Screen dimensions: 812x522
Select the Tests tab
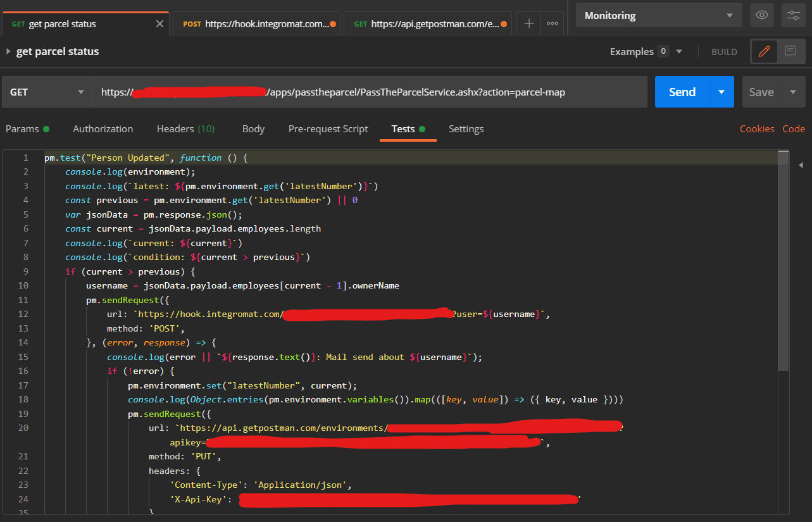tap(408, 129)
